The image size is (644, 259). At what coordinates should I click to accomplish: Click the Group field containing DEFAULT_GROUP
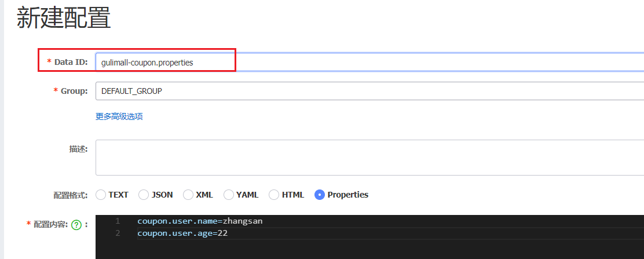coord(347,91)
